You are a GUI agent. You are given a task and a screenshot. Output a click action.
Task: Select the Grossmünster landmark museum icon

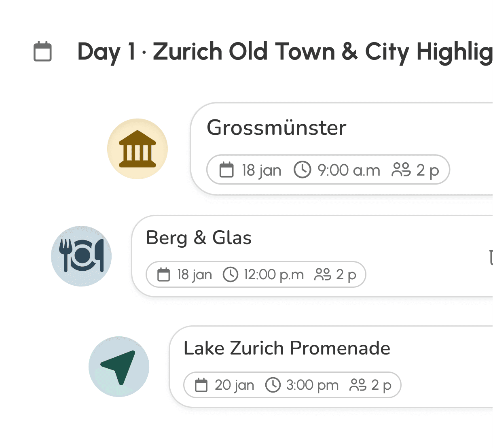(x=138, y=149)
